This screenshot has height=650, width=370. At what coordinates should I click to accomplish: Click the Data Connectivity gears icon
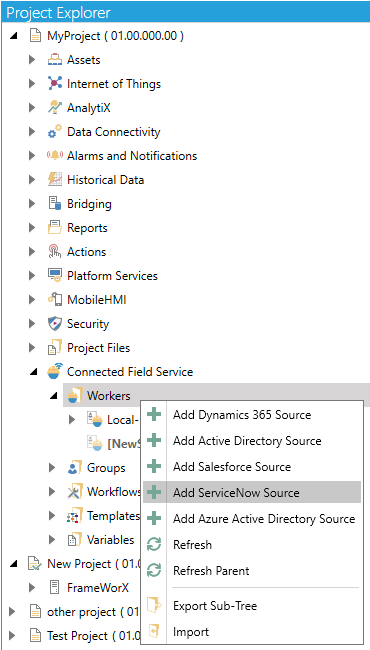tap(55, 132)
